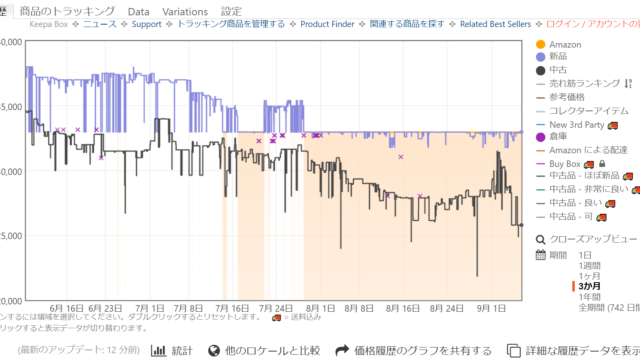640x360 pixels.
Task: Toggle コレクターアイテム series in legend
Action: click(589, 111)
